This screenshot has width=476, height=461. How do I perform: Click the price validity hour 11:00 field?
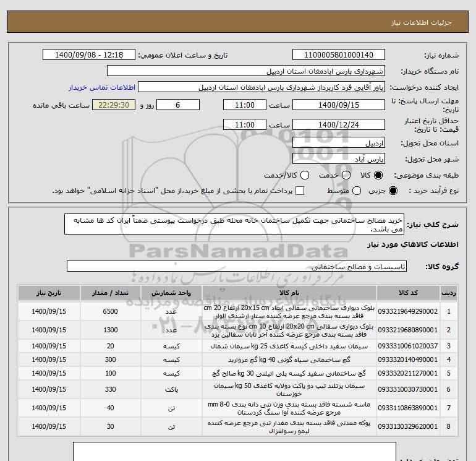[245, 124]
